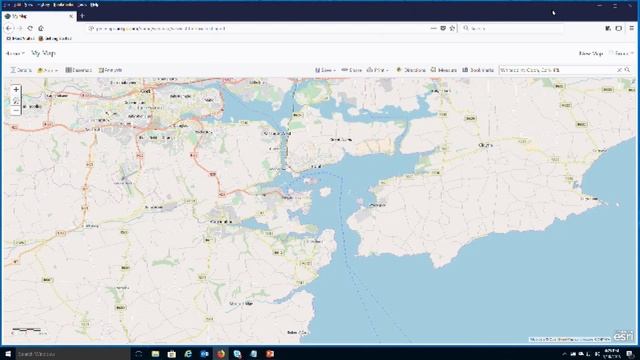The width and height of the screenshot is (640, 360).
Task: Open the browser library
Action: [x=608, y=28]
